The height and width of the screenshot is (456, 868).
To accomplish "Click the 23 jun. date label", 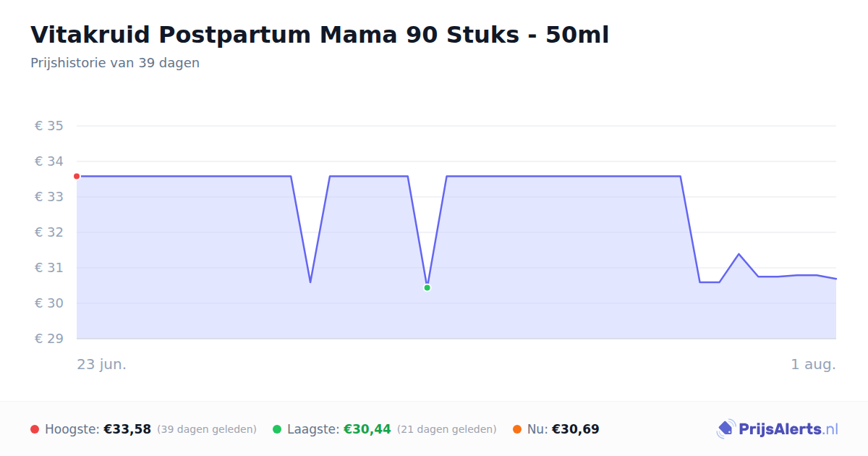I will pos(102,364).
